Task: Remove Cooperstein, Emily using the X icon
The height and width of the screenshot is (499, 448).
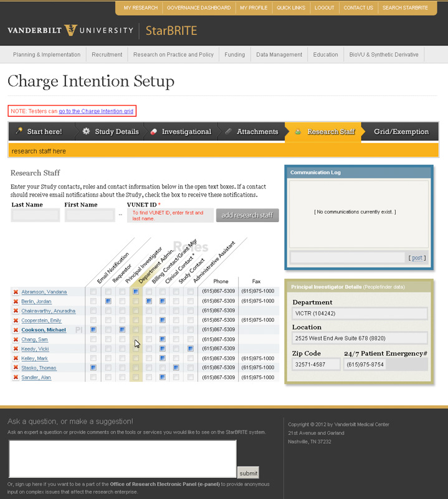Action: [x=16, y=321]
